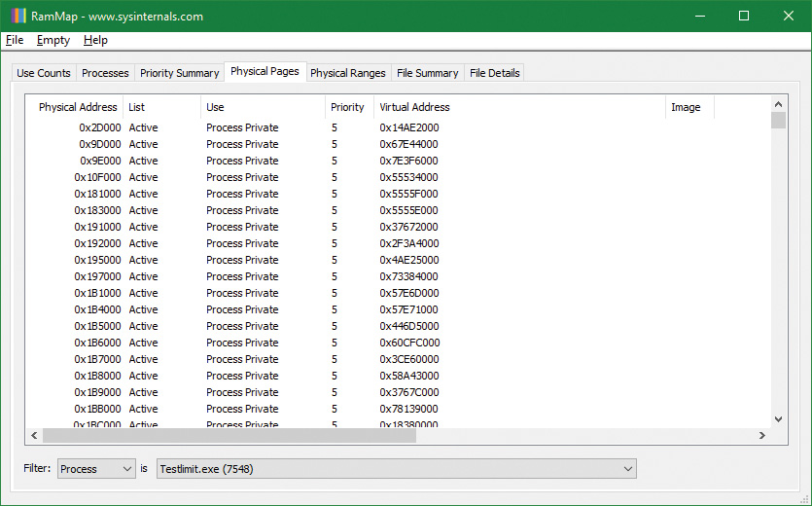Open the Help menu

coord(95,40)
